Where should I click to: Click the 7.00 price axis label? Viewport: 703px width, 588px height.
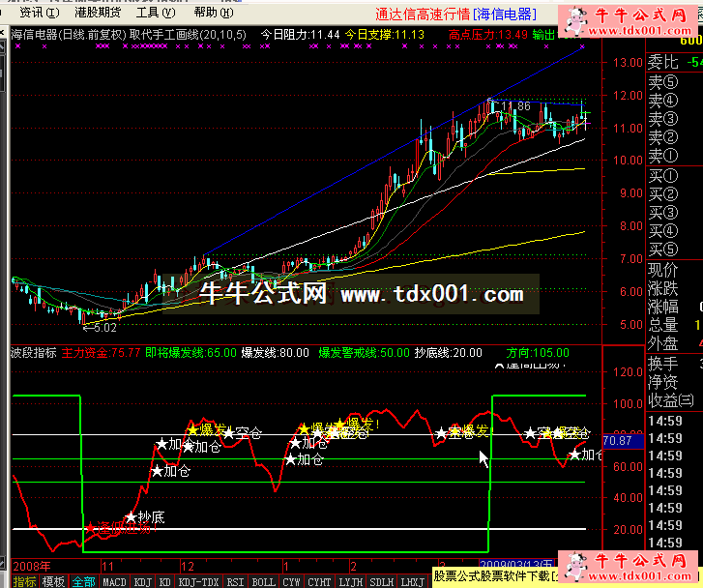click(x=631, y=259)
